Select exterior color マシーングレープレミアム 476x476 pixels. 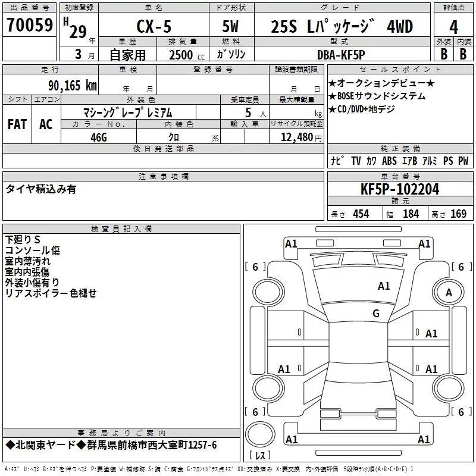127,112
